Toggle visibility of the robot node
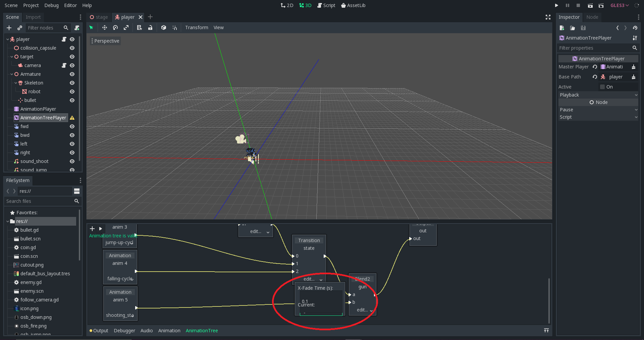 (x=72, y=92)
